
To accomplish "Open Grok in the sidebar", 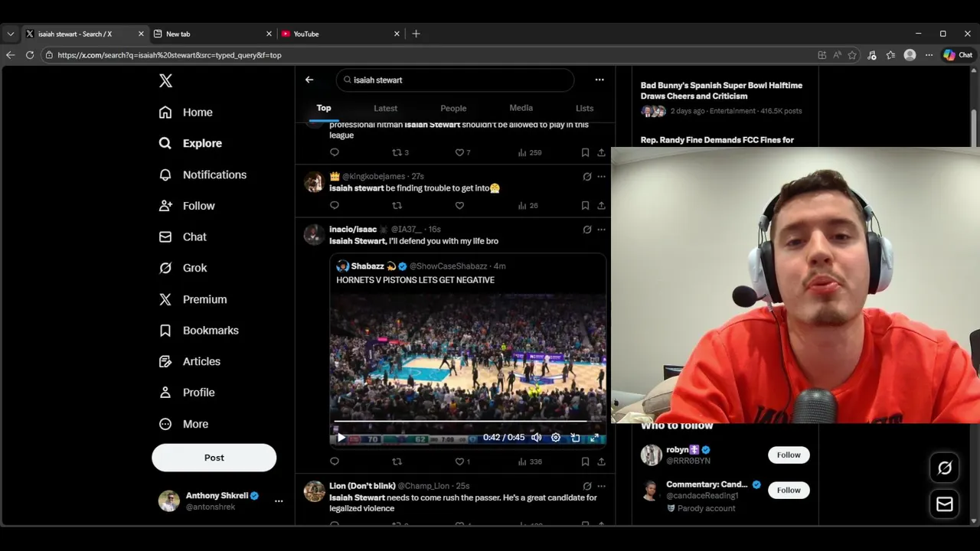I will [x=182, y=268].
